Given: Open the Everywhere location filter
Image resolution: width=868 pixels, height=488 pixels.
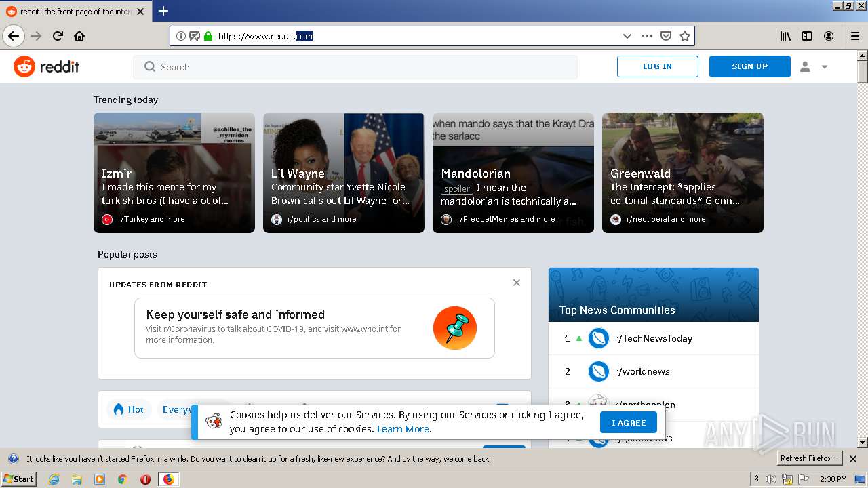Looking at the screenshot, I should 178,409.
